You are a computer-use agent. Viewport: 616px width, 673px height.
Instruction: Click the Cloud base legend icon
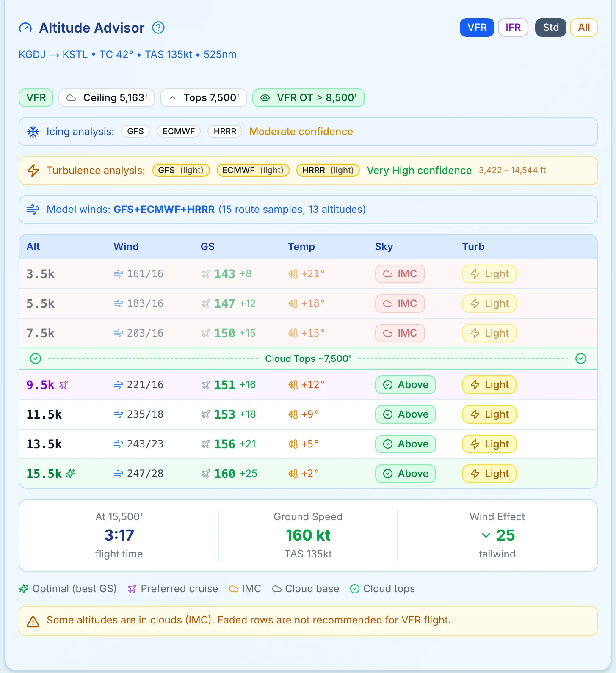[277, 589]
